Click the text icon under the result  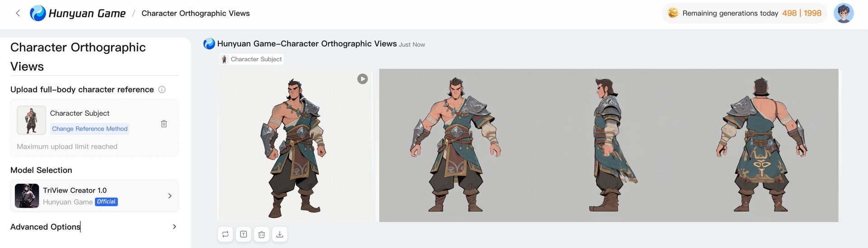click(243, 234)
